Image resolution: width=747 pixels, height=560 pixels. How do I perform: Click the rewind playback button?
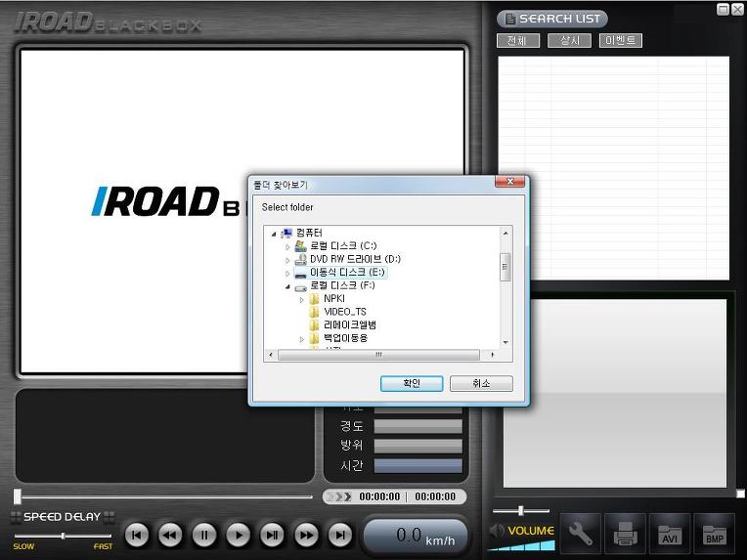(170, 536)
